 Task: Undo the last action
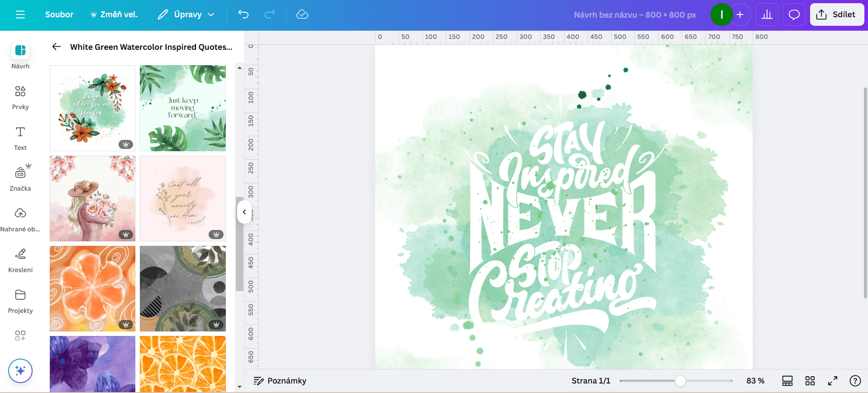click(x=243, y=14)
